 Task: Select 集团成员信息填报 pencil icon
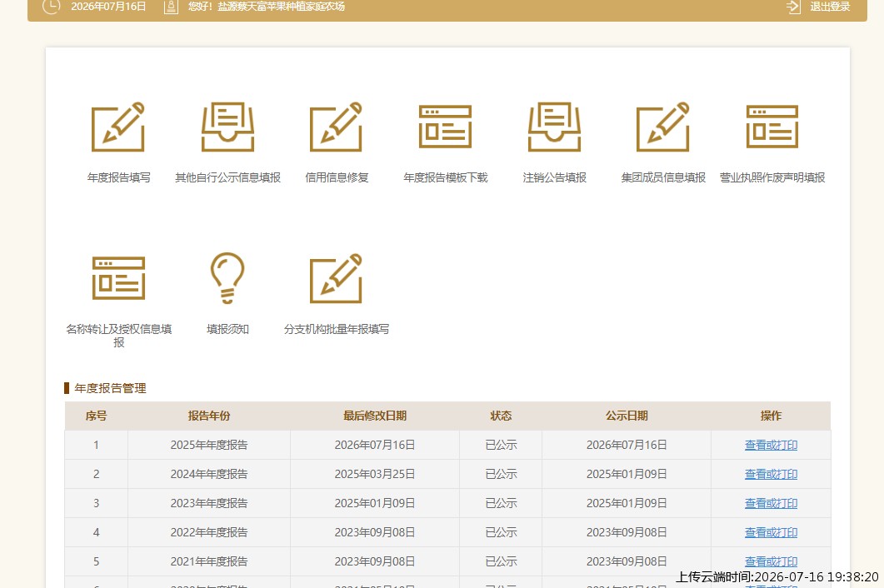(663, 127)
